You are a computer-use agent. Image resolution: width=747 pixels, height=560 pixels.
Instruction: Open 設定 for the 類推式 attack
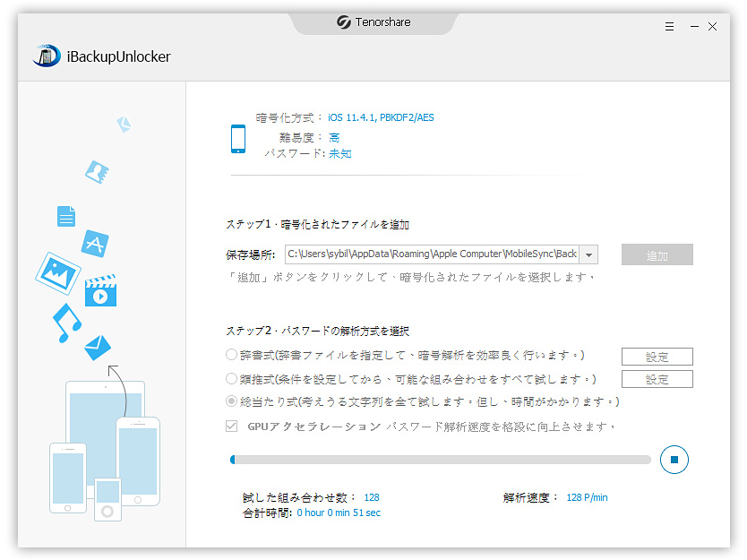click(657, 379)
